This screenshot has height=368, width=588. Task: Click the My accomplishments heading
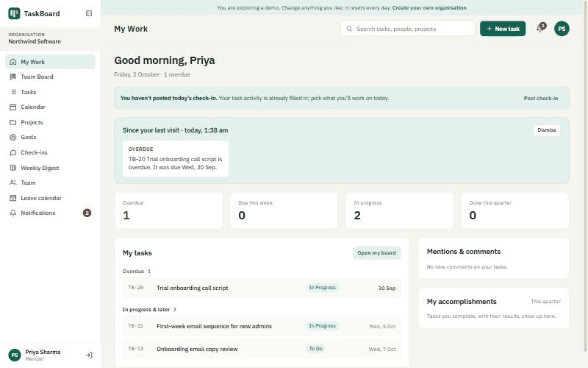click(462, 302)
